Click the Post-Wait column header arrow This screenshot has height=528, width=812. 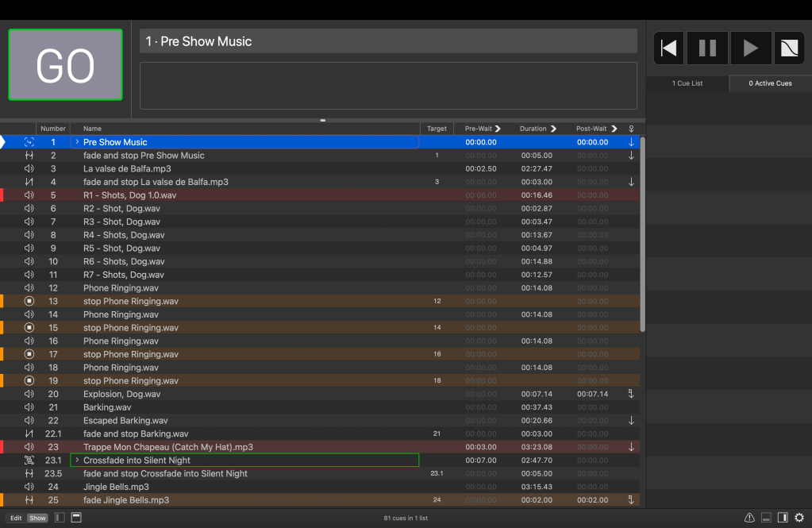tap(614, 129)
